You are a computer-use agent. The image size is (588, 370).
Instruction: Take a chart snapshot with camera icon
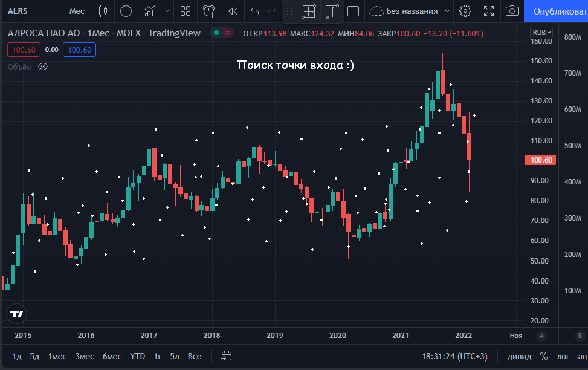tap(512, 11)
